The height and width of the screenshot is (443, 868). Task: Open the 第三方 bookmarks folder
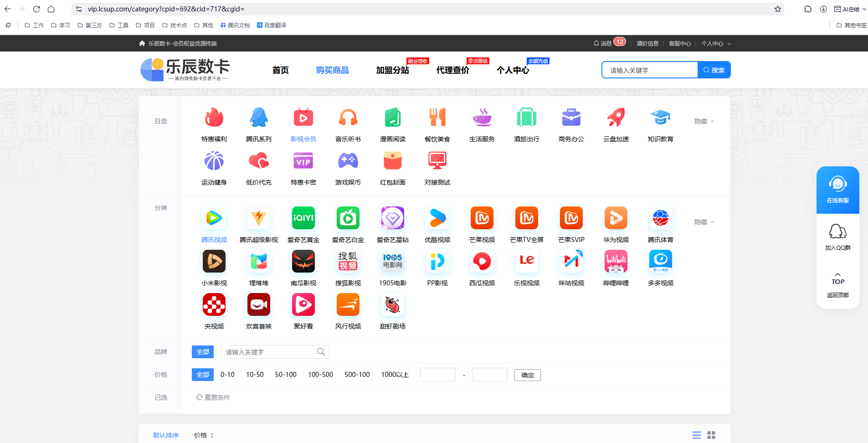[90, 25]
